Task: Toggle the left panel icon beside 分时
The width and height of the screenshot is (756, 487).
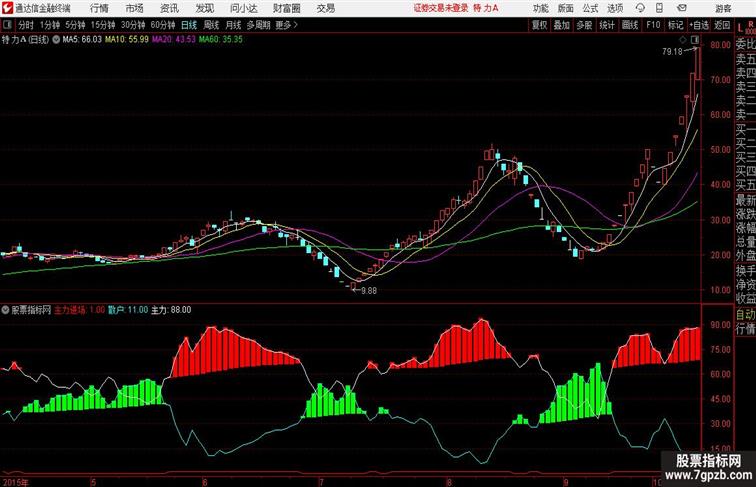Action: point(7,25)
